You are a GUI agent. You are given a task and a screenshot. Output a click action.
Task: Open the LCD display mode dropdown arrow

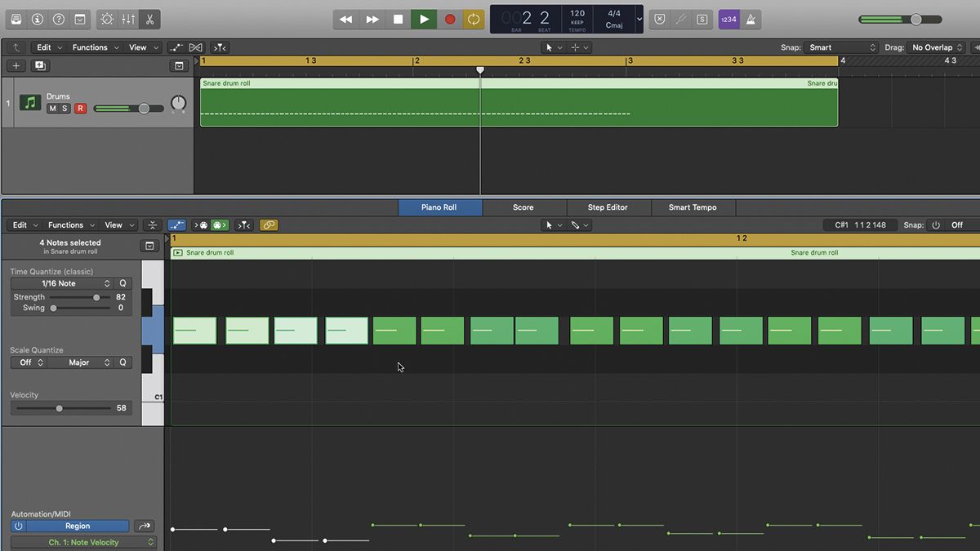click(x=639, y=19)
